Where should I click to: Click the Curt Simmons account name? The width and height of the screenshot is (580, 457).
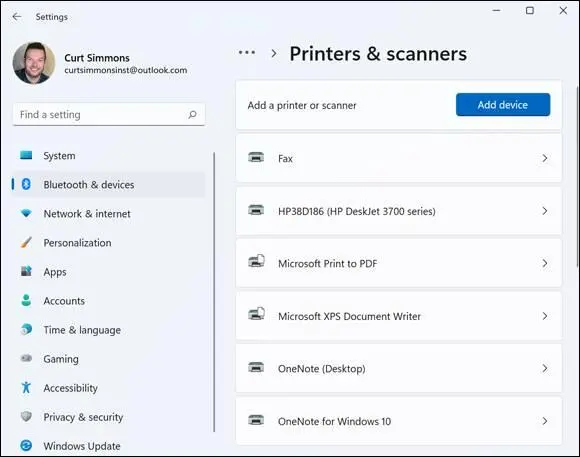tap(97, 58)
